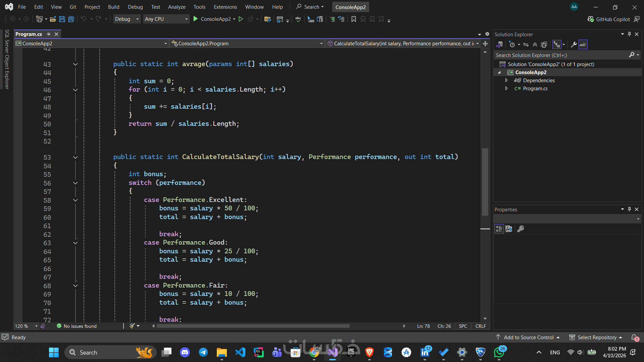This screenshot has width=644, height=362.
Task: Click Sync with Active Document icon
Action: (x=526, y=45)
